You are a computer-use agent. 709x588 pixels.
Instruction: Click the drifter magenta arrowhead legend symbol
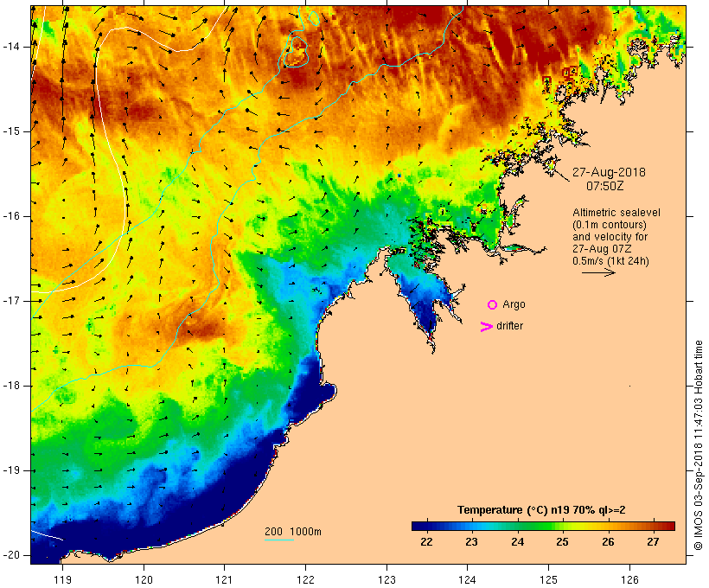(x=487, y=327)
